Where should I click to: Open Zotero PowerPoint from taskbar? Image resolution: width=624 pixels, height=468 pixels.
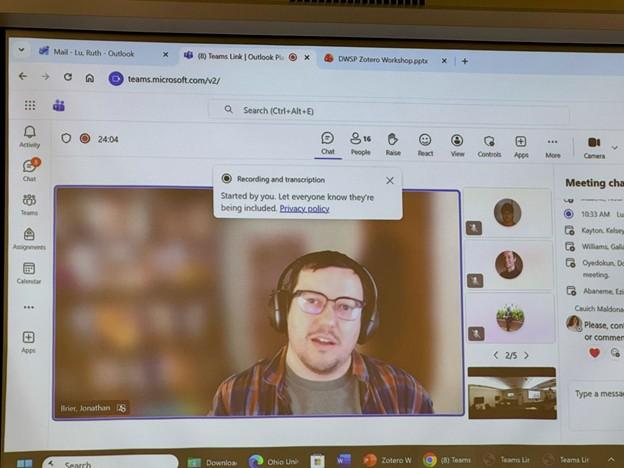[387, 460]
